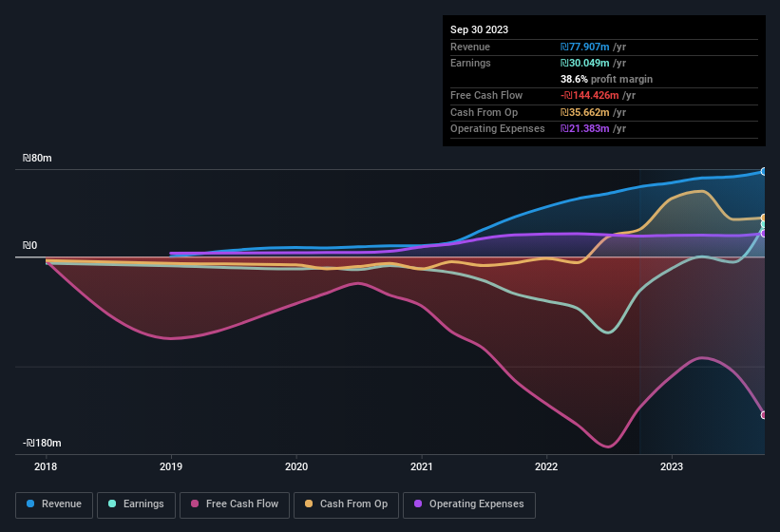Click the ₪77.907m revenue value
Screen dimensions: 780x532
[584, 47]
